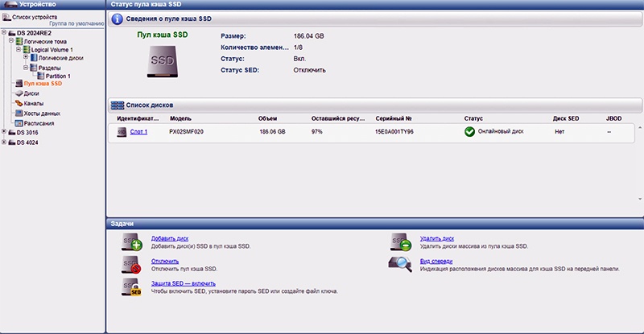Click the Группа по умолчанию label
Viewport: 644px width, 334px height.
76,24
